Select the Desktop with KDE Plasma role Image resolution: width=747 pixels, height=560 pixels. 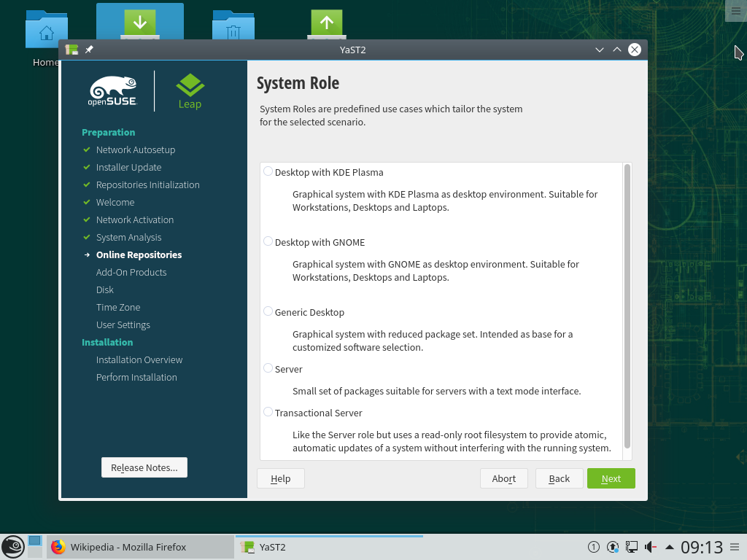(268, 172)
